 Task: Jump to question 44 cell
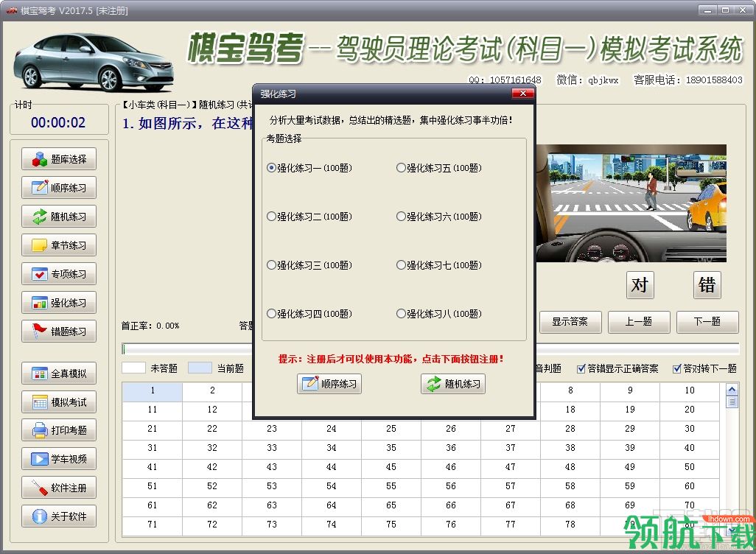tap(332, 467)
